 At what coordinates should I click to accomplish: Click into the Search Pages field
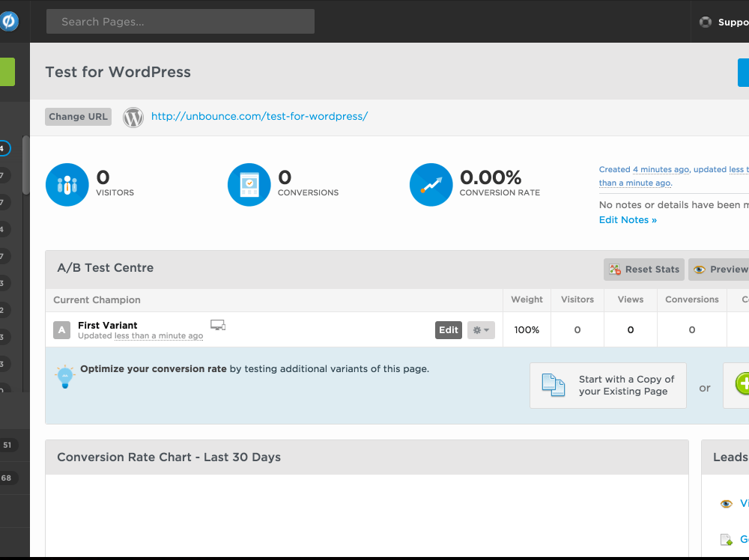(181, 22)
